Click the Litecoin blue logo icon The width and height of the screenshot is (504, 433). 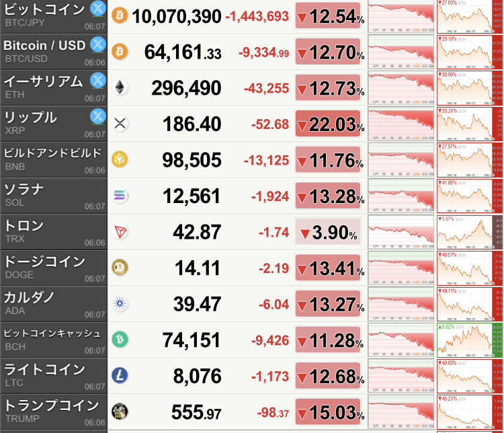[x=120, y=376]
